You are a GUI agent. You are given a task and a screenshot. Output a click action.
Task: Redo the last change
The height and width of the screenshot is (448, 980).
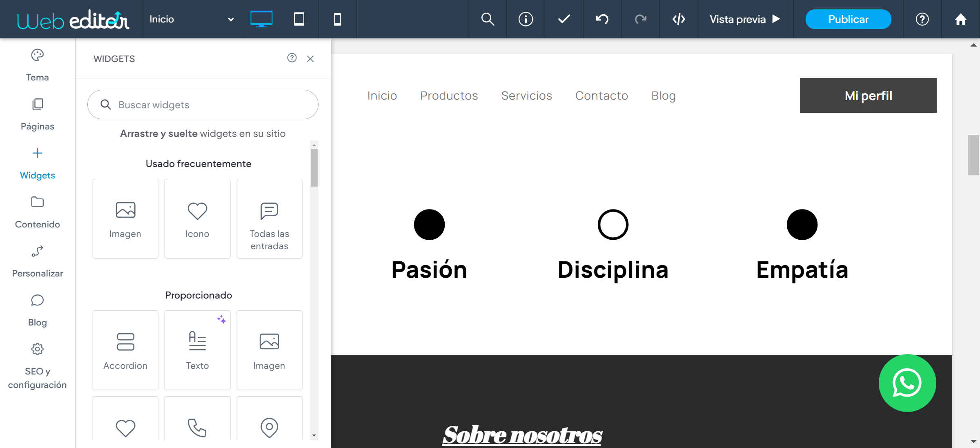click(x=641, y=19)
